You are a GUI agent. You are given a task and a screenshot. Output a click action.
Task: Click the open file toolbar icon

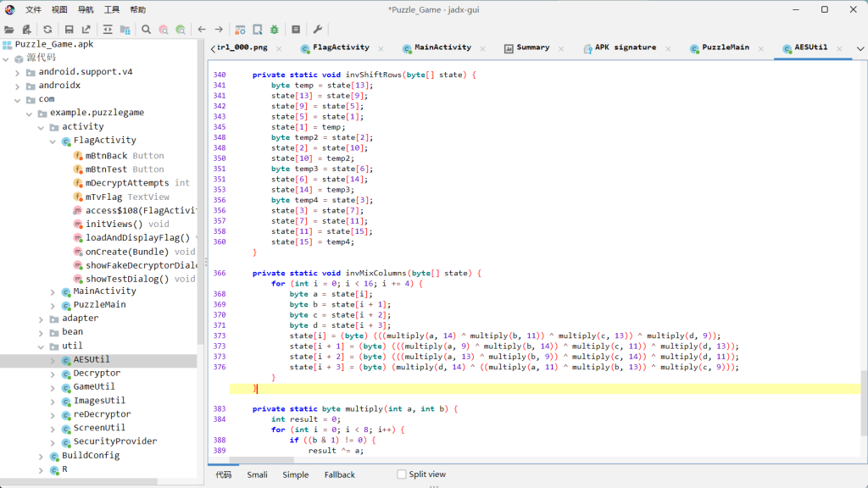point(9,29)
